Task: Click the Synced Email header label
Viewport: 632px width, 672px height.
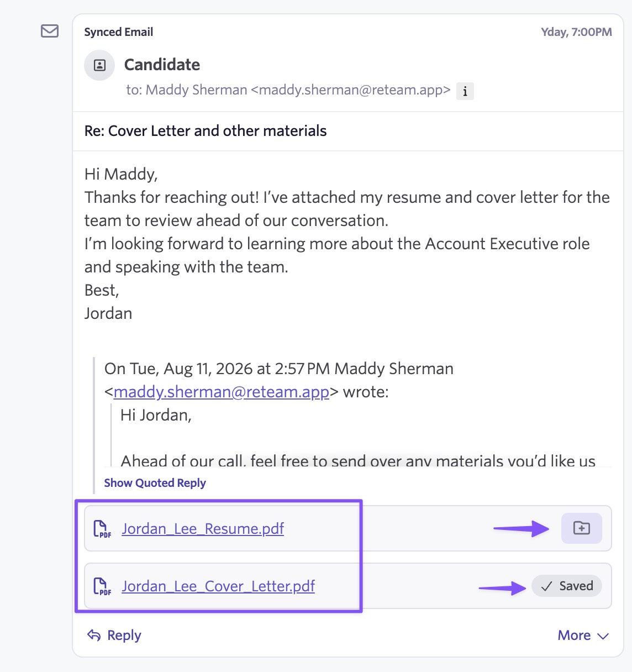Action: 119,32
